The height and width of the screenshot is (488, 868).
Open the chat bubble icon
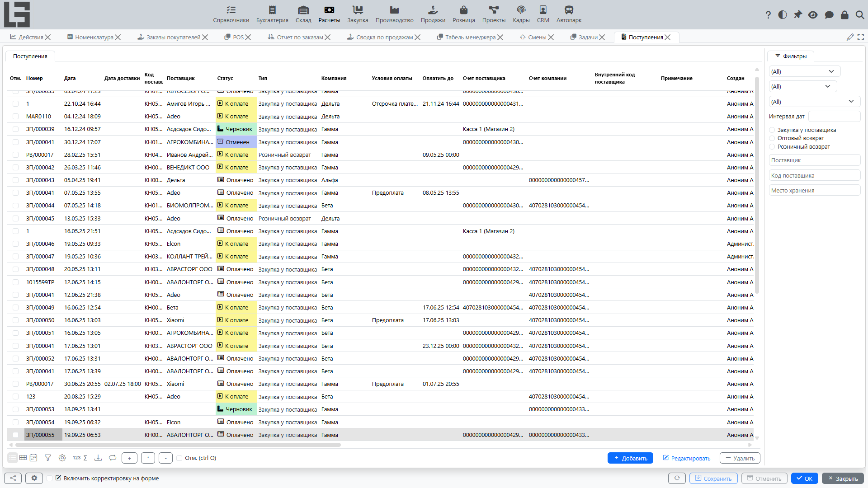click(829, 15)
